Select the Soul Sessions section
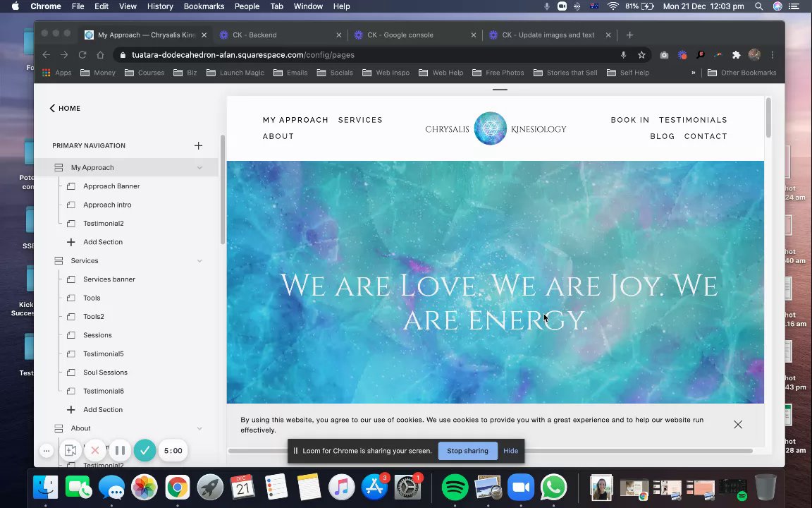812x508 pixels. pos(105,373)
